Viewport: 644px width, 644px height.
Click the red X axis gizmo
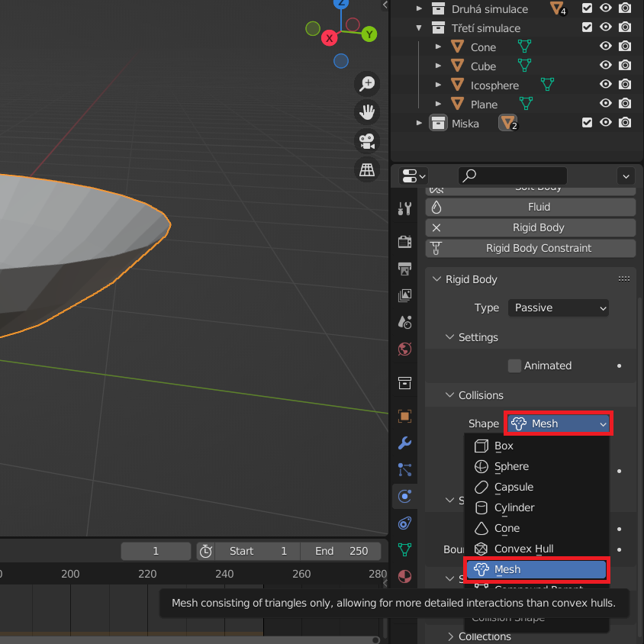(330, 37)
